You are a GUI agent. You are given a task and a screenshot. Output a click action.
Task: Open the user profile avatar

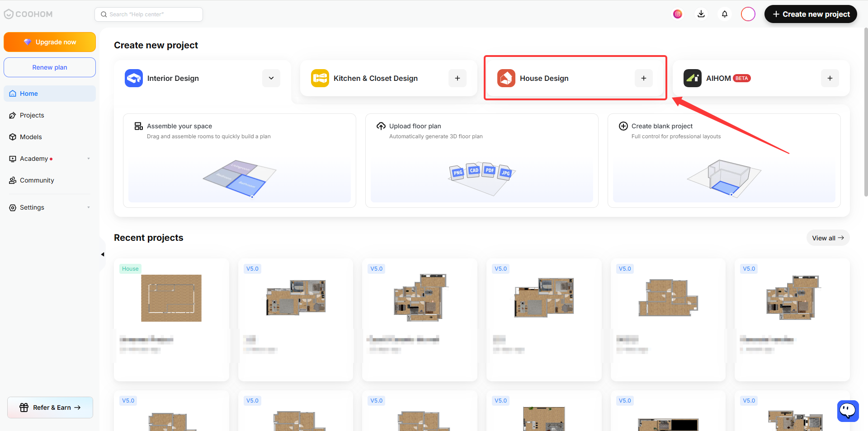[748, 14]
